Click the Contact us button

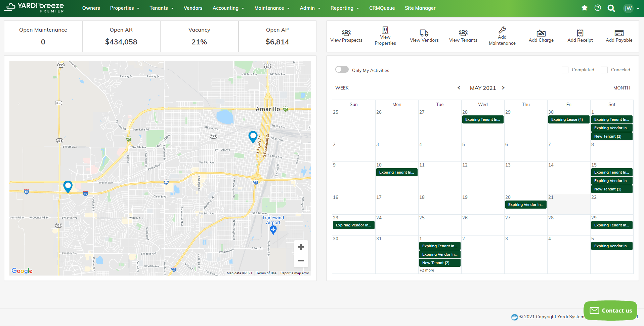[610, 310]
